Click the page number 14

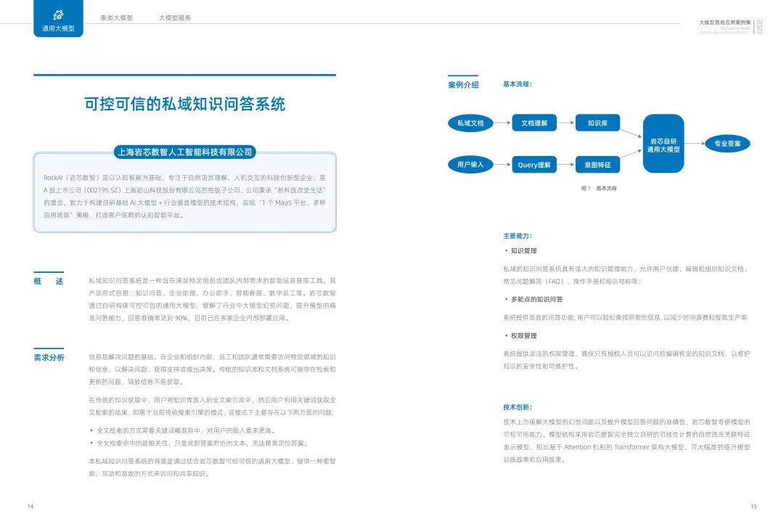pyautogui.click(x=30, y=507)
